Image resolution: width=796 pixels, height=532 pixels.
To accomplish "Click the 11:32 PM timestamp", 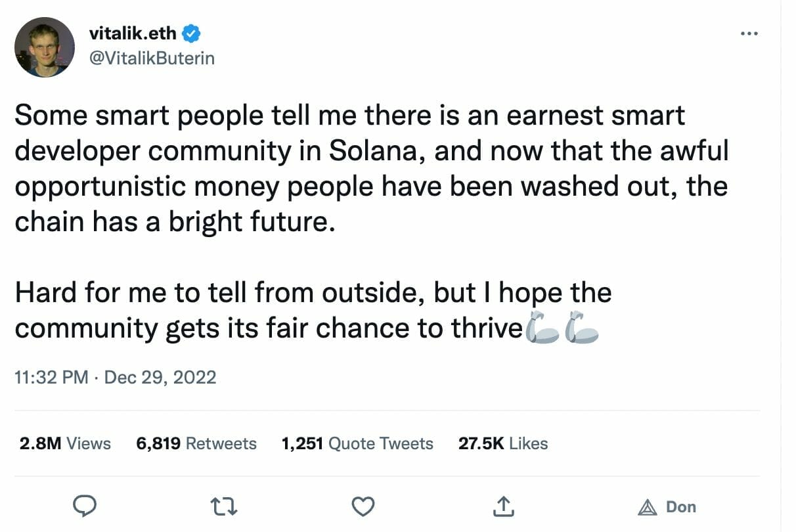I will pos(51,377).
